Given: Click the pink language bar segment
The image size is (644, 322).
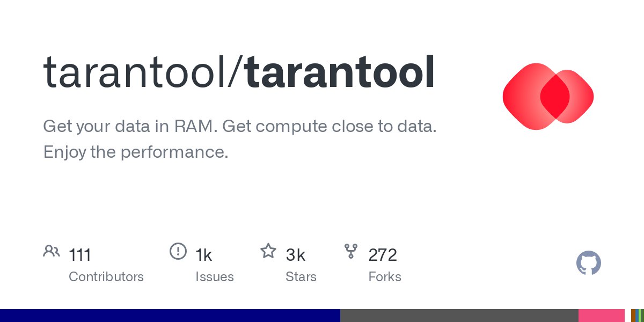Looking at the screenshot, I should [601, 316].
